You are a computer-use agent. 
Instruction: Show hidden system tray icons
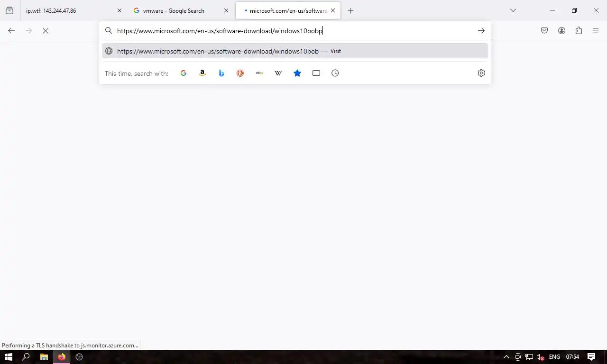click(506, 357)
